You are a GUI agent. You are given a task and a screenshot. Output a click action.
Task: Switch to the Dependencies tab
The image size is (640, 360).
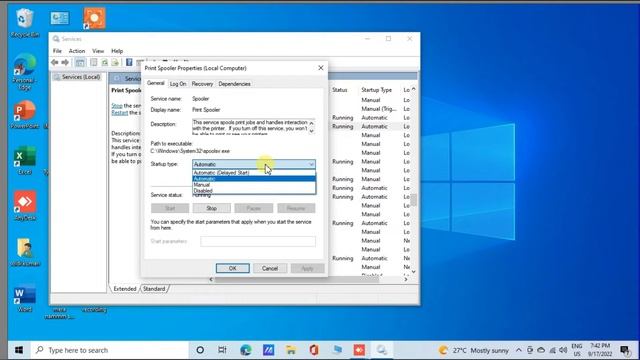[x=234, y=84]
